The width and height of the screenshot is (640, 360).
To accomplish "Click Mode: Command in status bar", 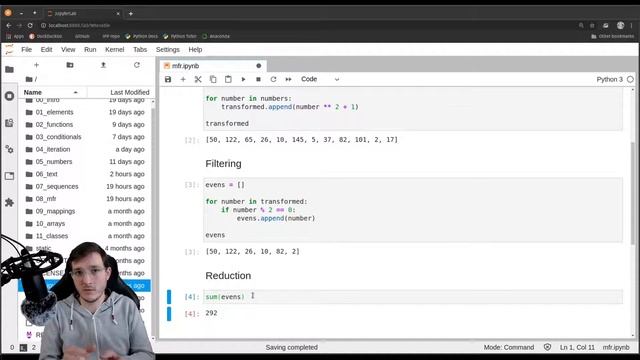I will (509, 347).
